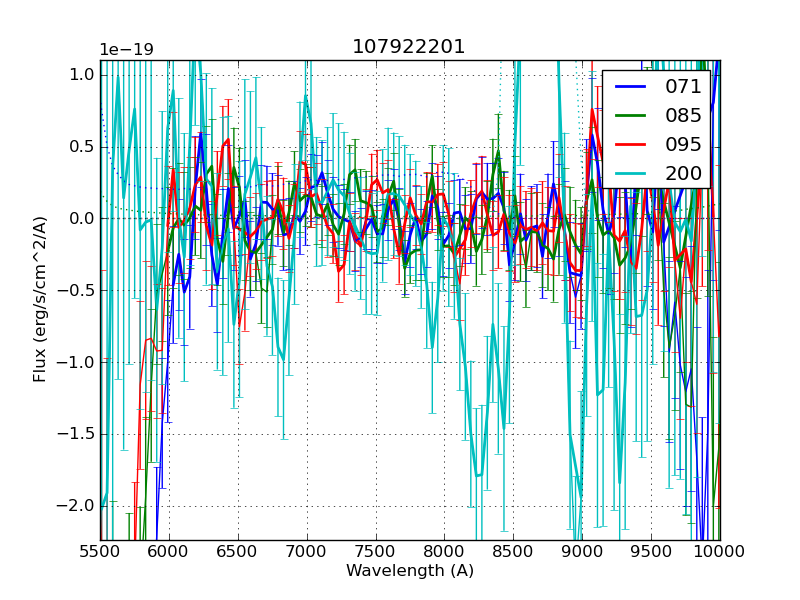Select the cyan 200 legend line sample

coord(629,174)
